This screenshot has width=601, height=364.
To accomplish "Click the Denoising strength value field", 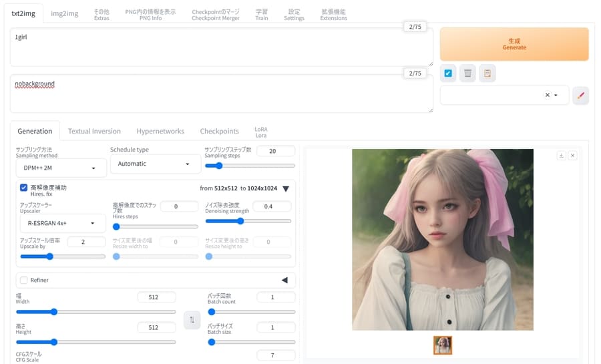I will (272, 206).
